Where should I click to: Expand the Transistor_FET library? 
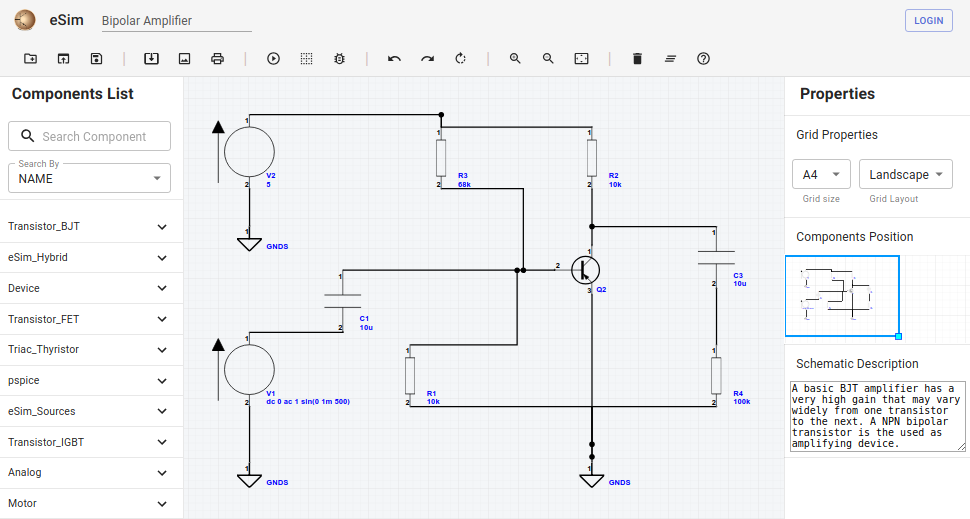tap(92, 319)
